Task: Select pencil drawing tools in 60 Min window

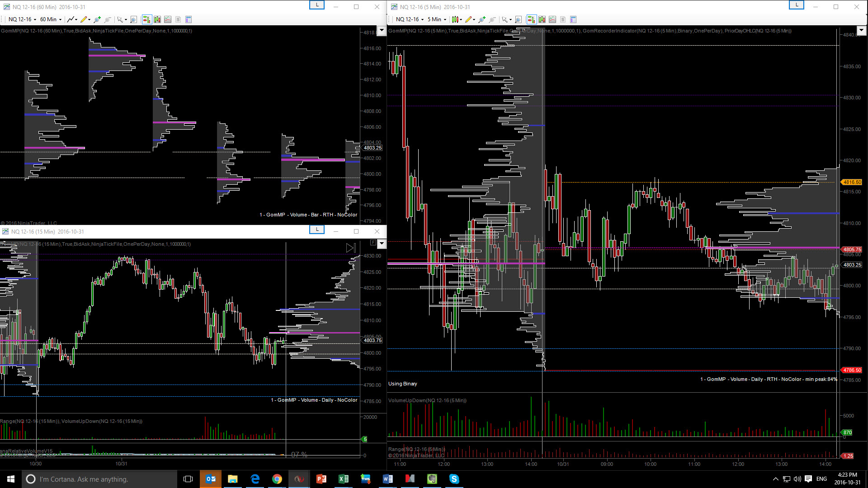Action: [84, 19]
